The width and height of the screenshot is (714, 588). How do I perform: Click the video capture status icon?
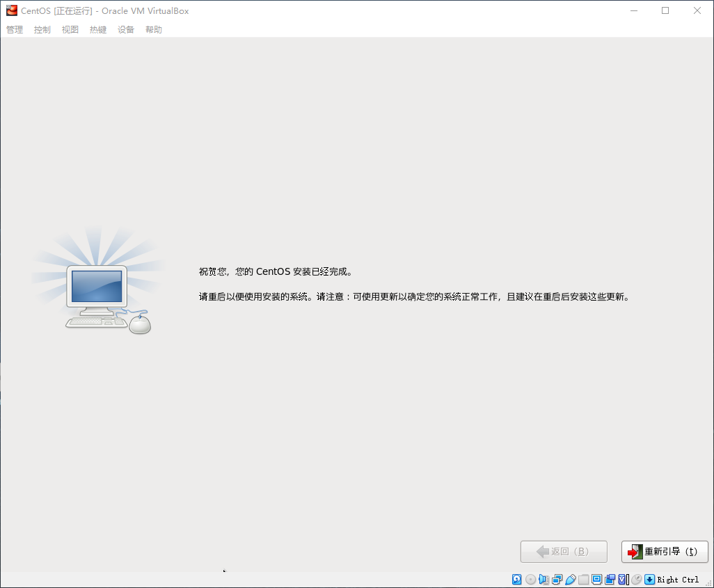(610, 580)
